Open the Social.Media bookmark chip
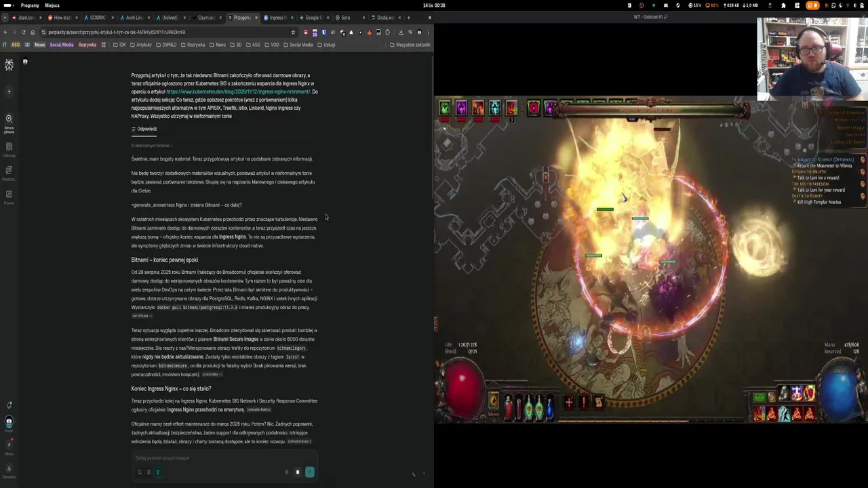The image size is (868, 488). [x=61, y=45]
